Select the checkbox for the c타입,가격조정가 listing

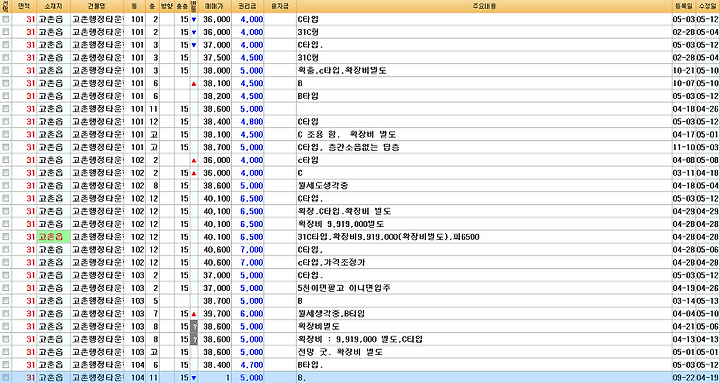tap(6, 263)
